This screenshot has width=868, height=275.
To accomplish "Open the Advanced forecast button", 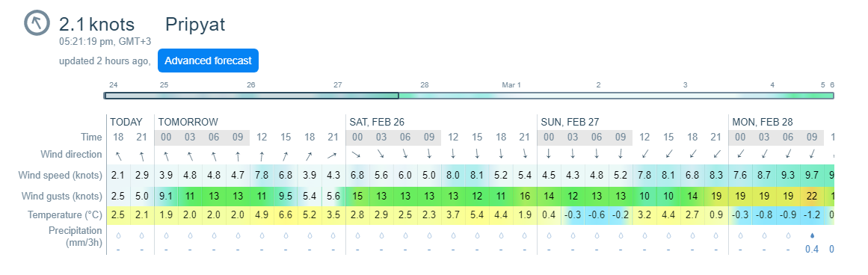I will tap(208, 61).
